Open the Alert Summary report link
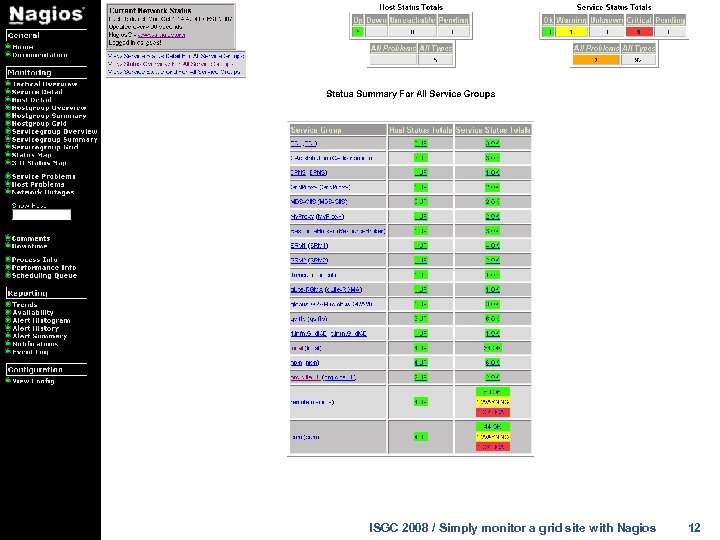720x540 pixels. pyautogui.click(x=39, y=336)
